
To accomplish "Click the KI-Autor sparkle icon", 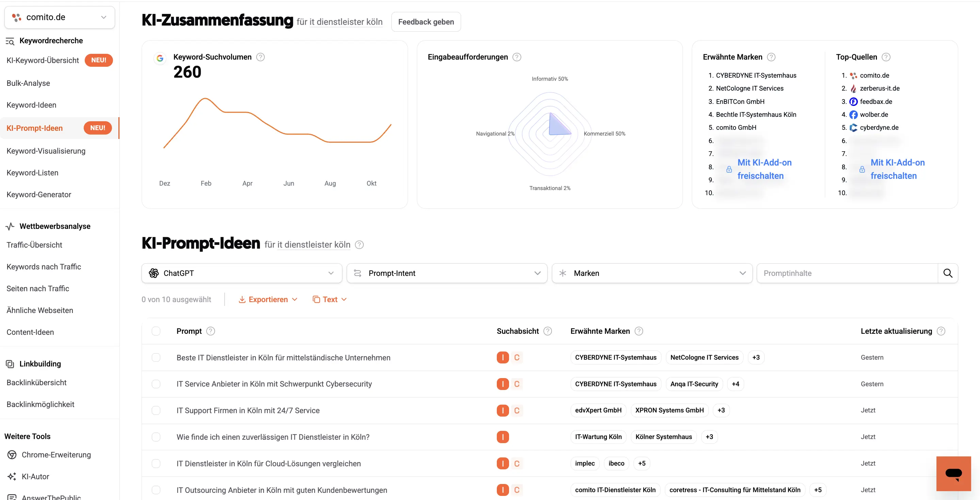I will (x=12, y=476).
